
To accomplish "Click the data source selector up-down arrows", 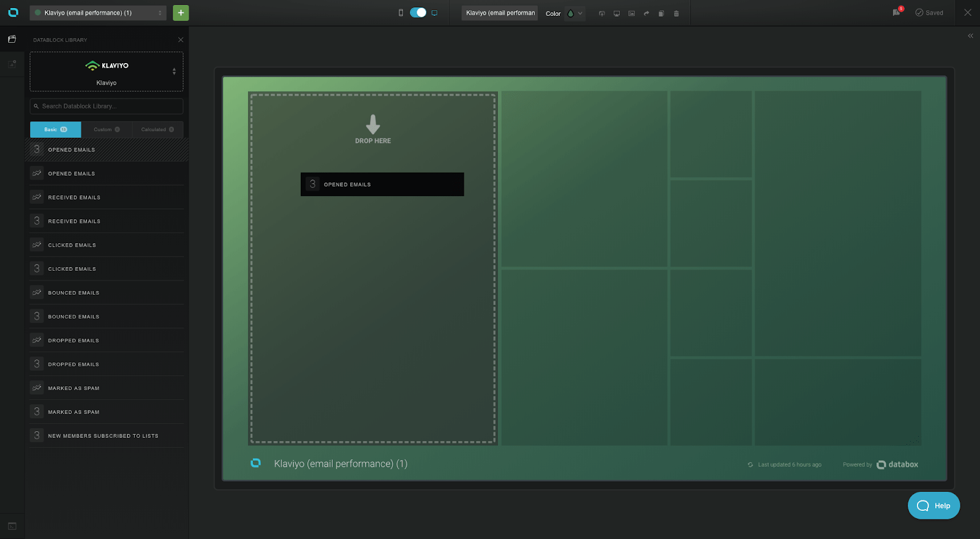I will point(174,72).
